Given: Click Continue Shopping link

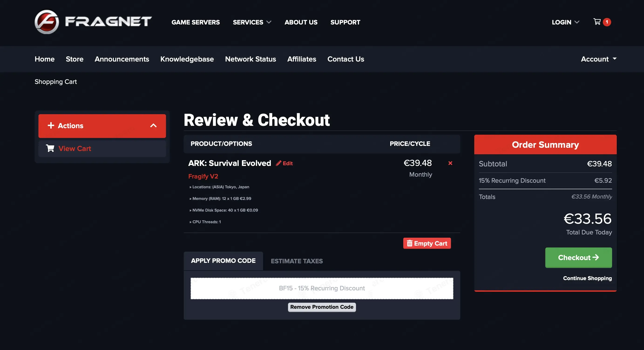Looking at the screenshot, I should [x=587, y=278].
